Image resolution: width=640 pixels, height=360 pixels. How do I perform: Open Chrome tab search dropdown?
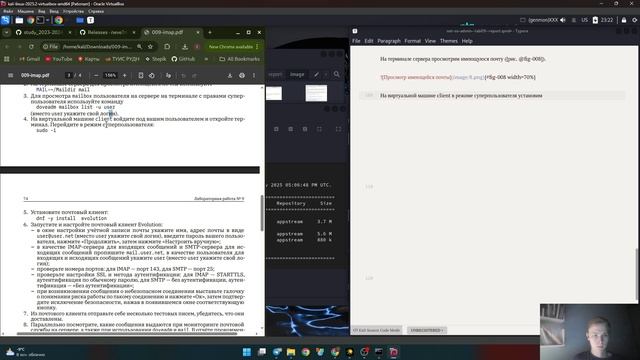pyautogui.click(x=7, y=32)
